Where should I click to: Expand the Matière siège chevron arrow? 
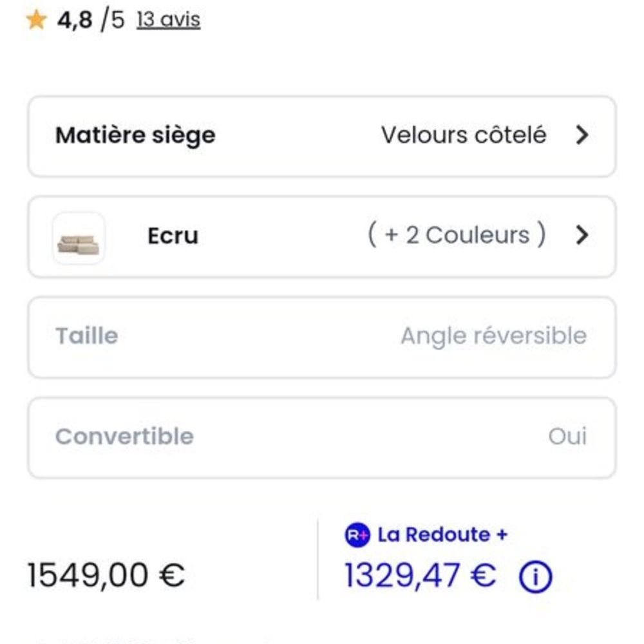pos(582,135)
